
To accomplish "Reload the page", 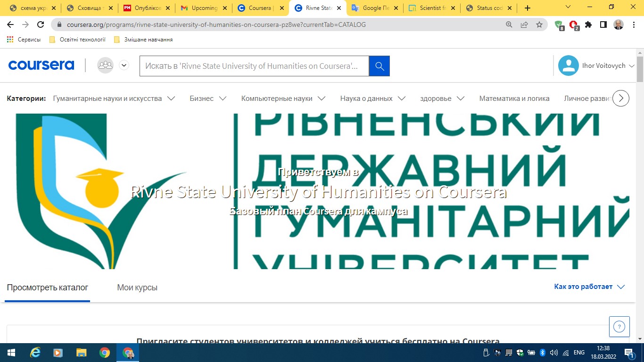I will click(41, 25).
